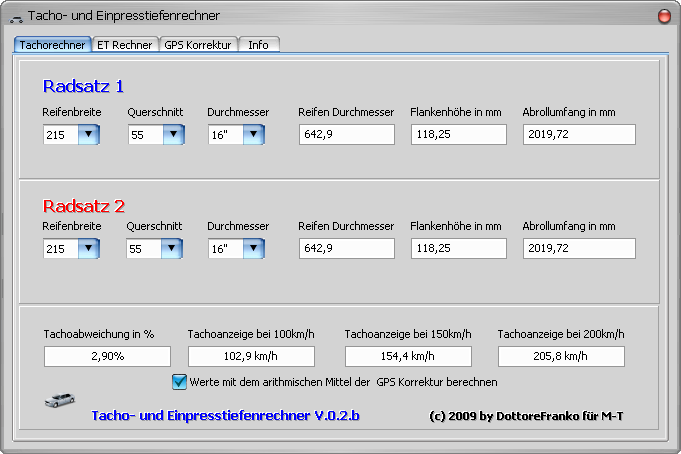Focus the Radsatz 2 Flankenhöhe in mm field
This screenshot has height=454, width=681.
pyautogui.click(x=459, y=249)
